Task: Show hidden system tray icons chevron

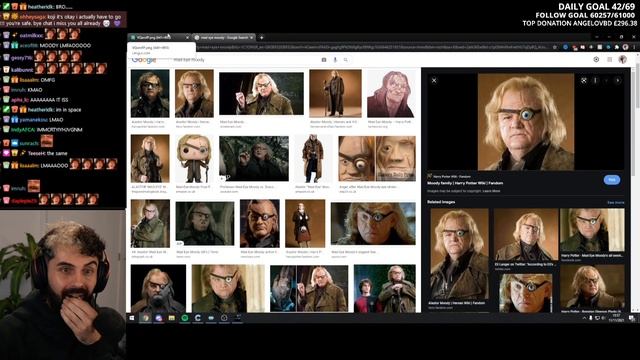Action: coord(584,318)
